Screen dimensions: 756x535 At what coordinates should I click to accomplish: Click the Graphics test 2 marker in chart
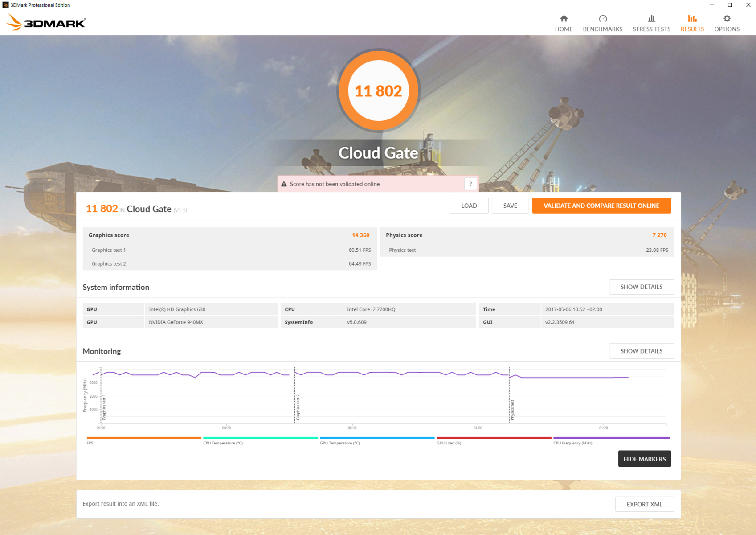click(298, 407)
